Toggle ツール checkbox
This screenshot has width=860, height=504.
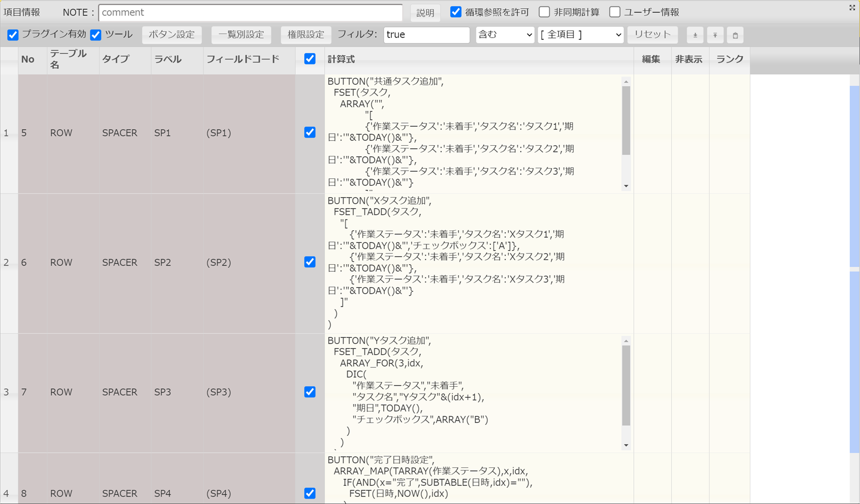(x=96, y=35)
